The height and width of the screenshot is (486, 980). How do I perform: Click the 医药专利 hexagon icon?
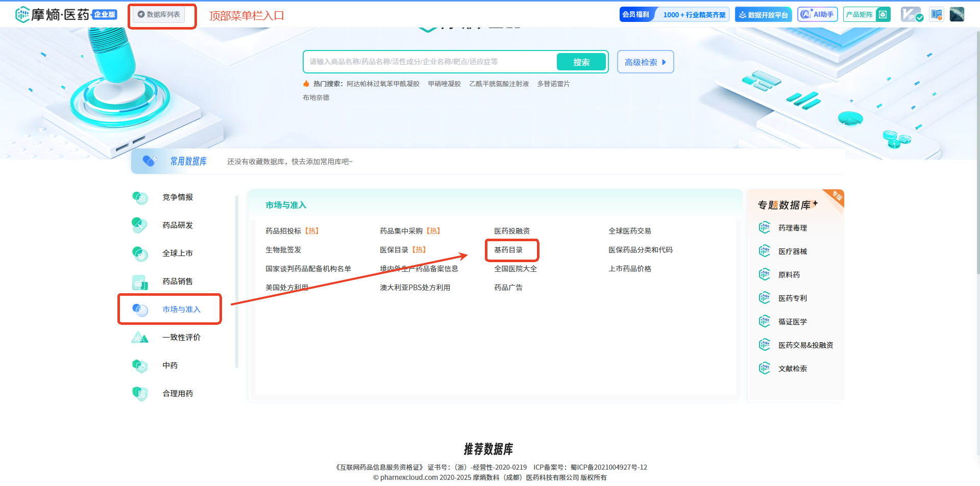(x=765, y=298)
